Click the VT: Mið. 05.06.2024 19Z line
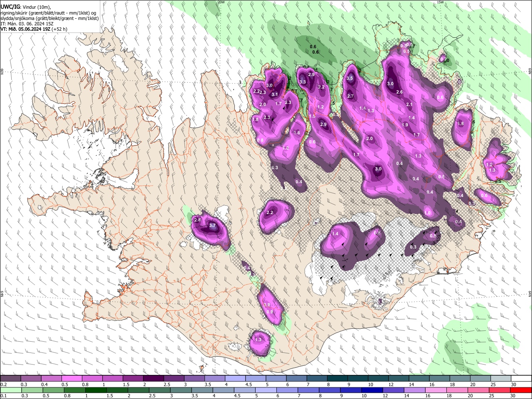The image size is (532, 399). point(25,29)
